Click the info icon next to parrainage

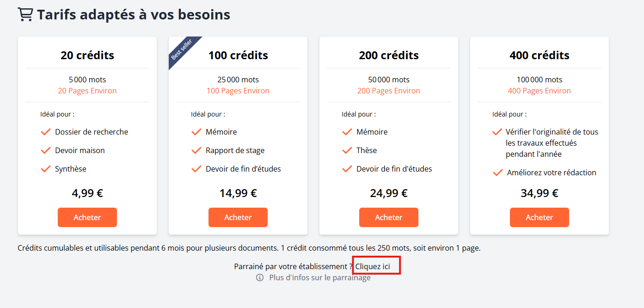tap(260, 277)
